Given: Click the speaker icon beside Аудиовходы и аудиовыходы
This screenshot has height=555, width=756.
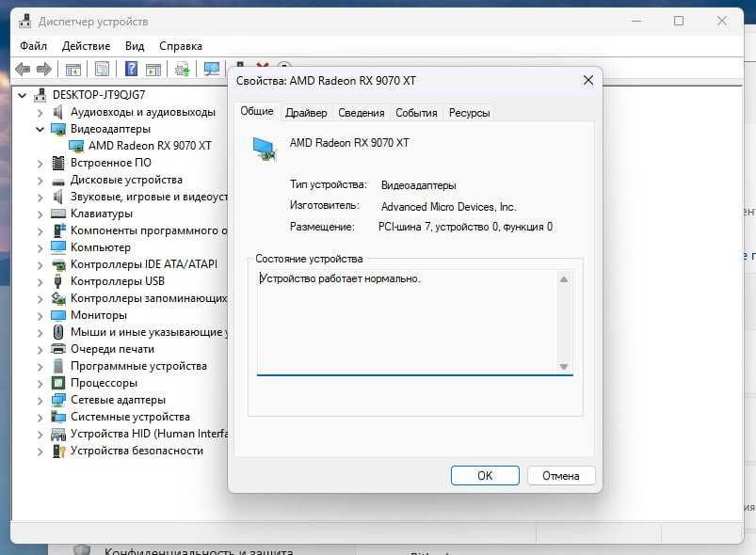Looking at the screenshot, I should click(58, 112).
